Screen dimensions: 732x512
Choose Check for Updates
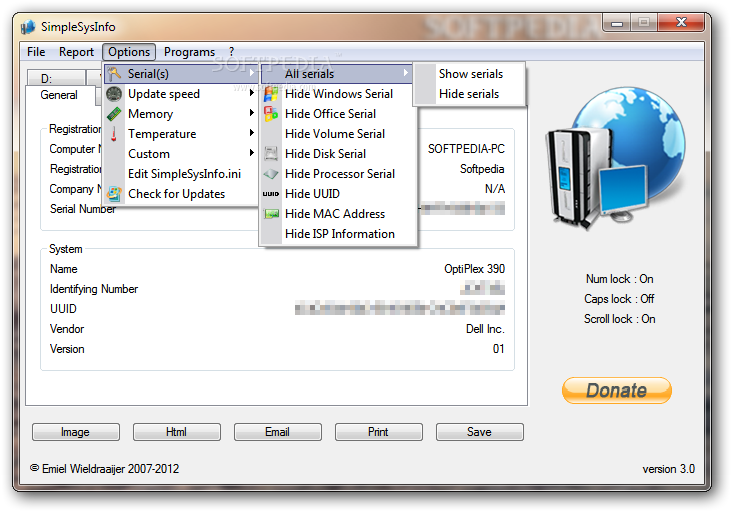click(x=181, y=194)
